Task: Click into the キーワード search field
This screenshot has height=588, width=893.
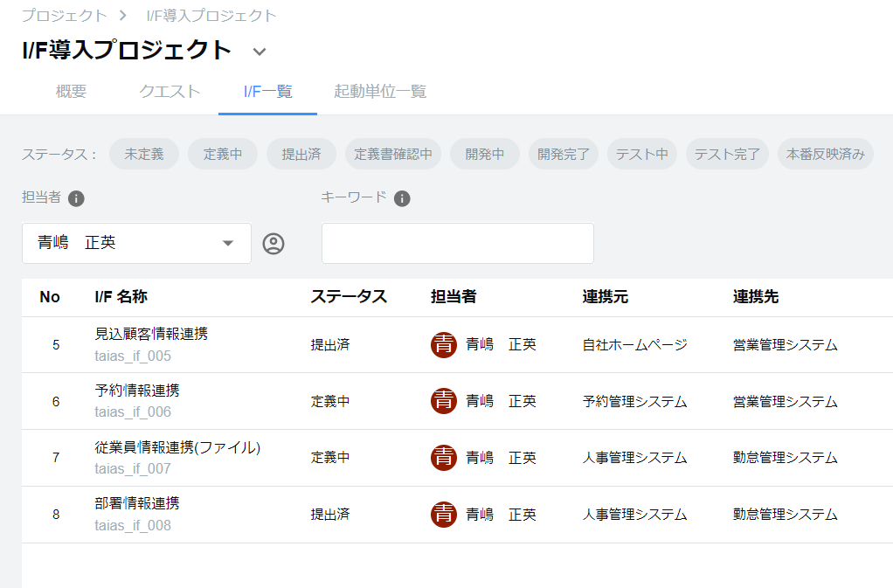Action: pyautogui.click(x=457, y=244)
